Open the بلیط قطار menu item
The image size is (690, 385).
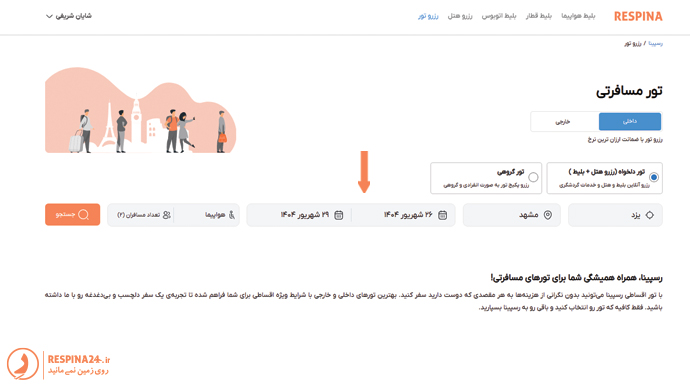[539, 16]
